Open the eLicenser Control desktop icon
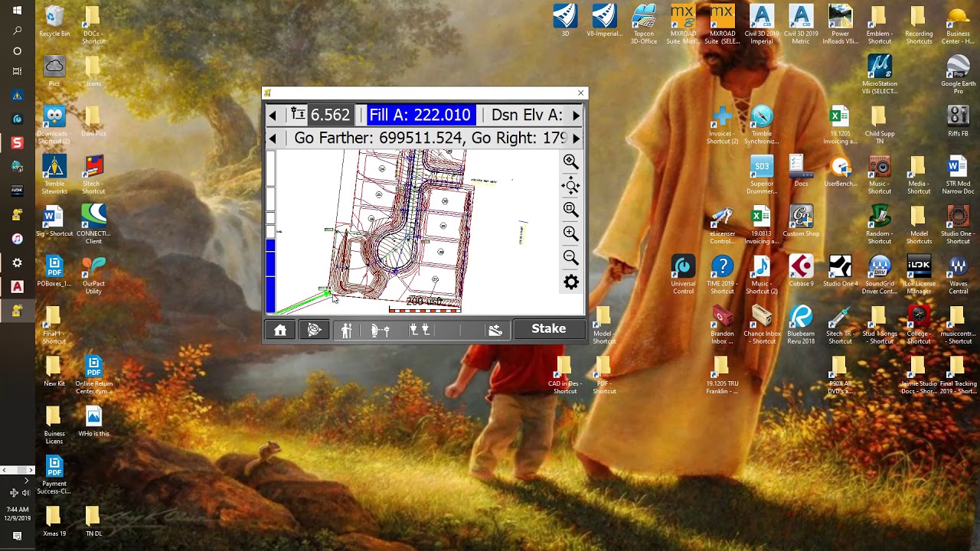980x551 pixels. 722,225
